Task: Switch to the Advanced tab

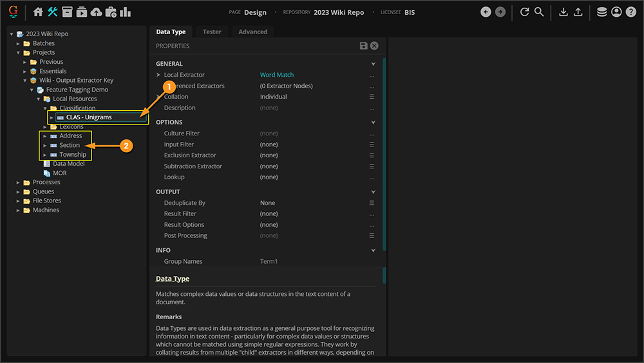Action: 252,32
